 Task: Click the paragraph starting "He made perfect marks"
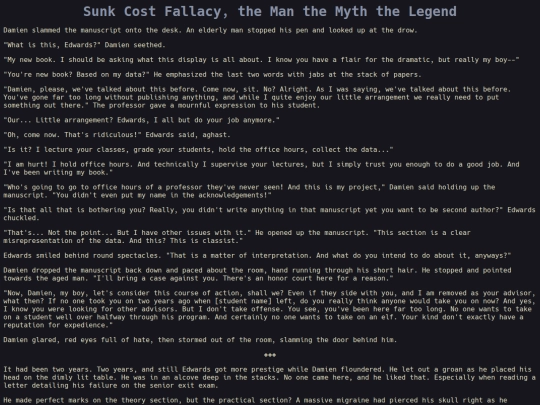255,401
